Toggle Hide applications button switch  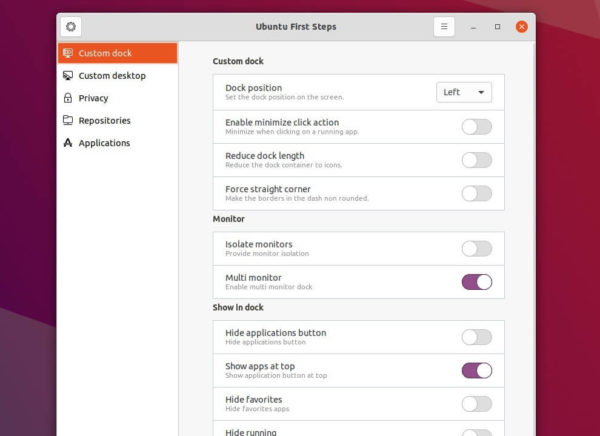pos(476,337)
